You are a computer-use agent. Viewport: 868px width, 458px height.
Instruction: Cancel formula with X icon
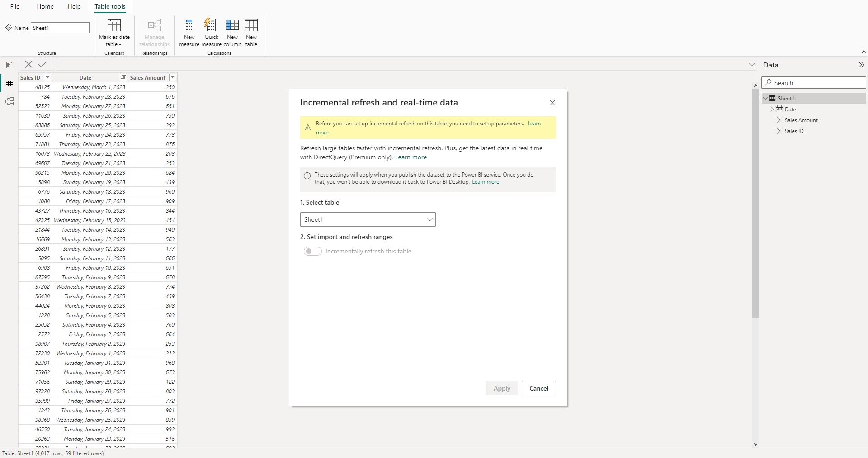(x=28, y=65)
